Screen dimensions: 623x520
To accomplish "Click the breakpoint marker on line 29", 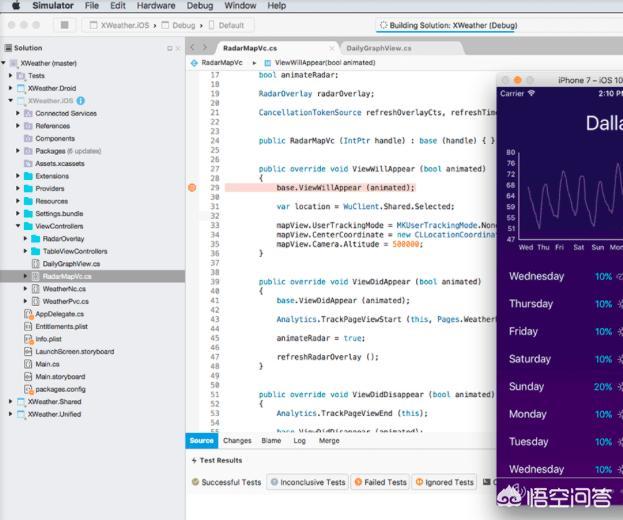I will [192, 187].
